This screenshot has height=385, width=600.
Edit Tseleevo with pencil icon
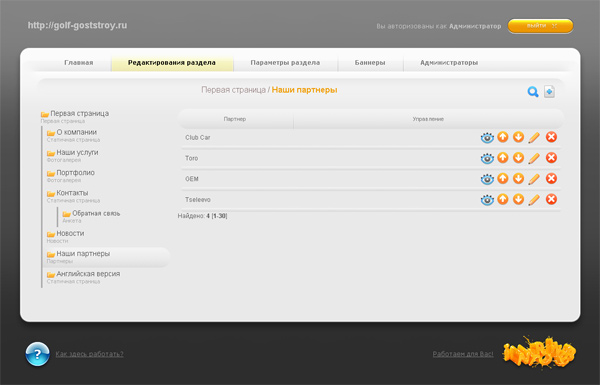coord(534,199)
